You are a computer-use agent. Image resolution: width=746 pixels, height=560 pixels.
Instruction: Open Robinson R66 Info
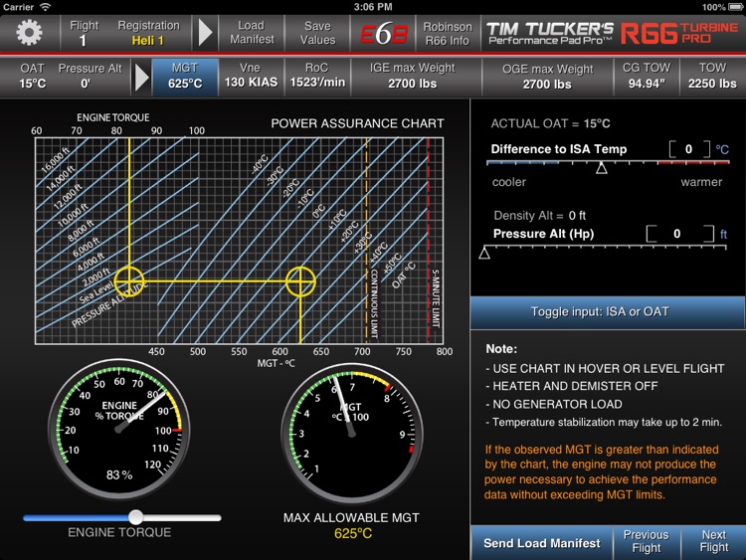click(448, 33)
